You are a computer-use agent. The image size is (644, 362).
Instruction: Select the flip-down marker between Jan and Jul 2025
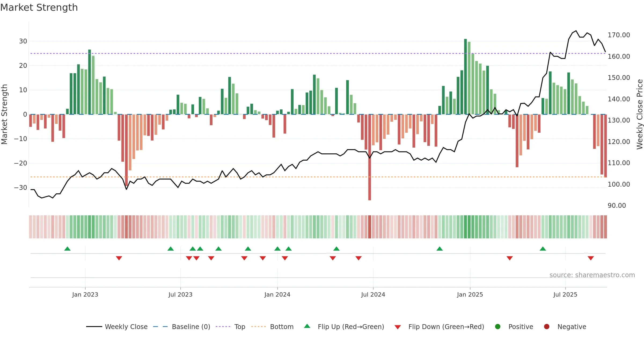point(510,258)
